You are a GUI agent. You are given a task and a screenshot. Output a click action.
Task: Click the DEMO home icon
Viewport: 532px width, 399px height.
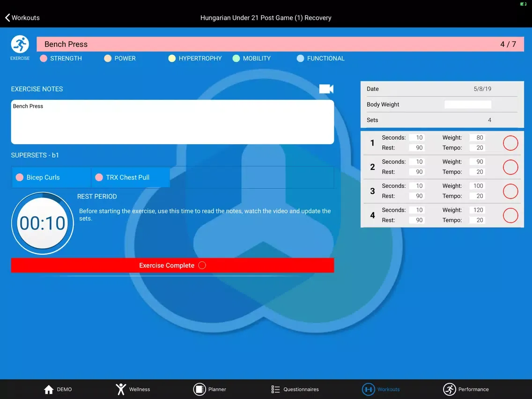tap(49, 390)
